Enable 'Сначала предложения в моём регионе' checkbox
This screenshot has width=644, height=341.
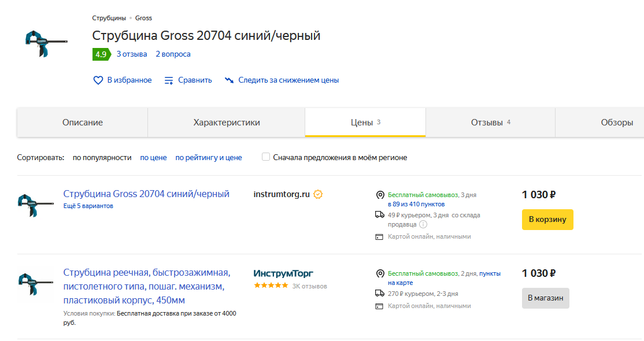266,157
